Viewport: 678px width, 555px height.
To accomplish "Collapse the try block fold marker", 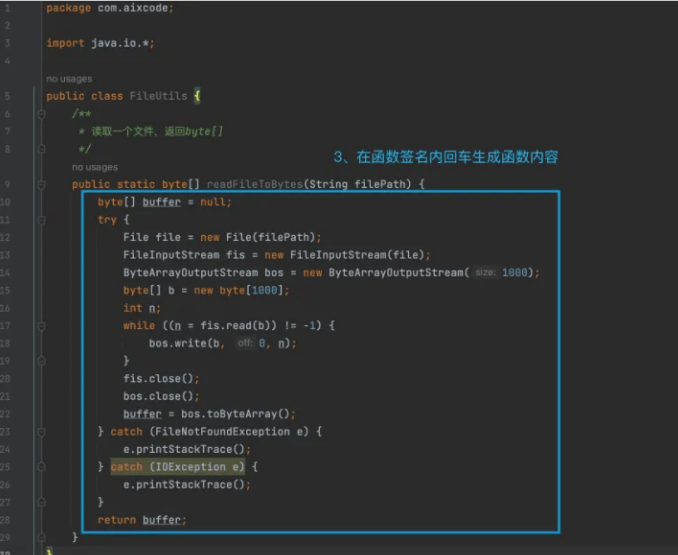I will (42, 220).
